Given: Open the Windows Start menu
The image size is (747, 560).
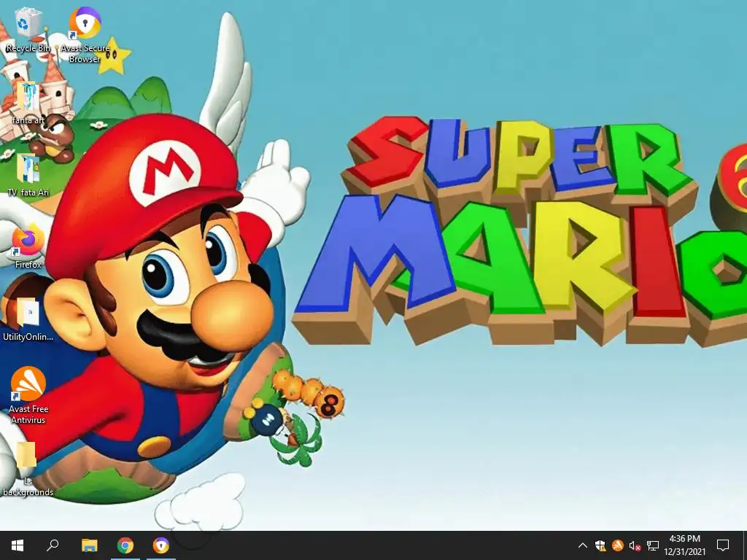Looking at the screenshot, I should pos(18,545).
